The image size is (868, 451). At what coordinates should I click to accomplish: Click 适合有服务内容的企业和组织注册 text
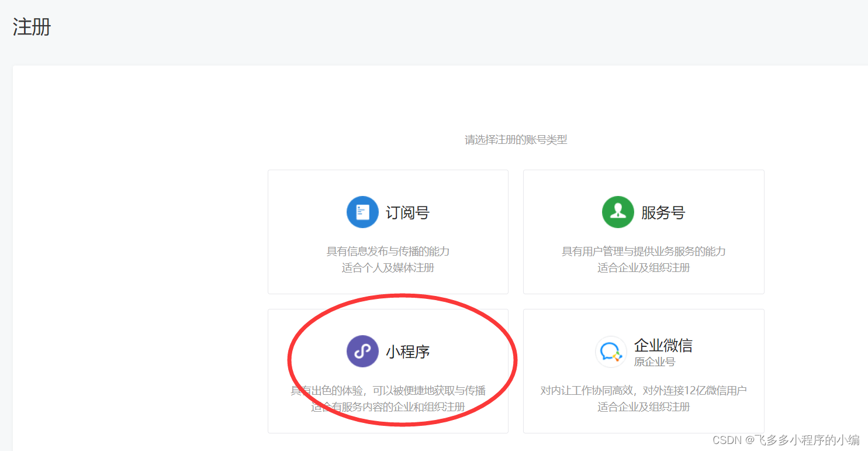pos(388,407)
